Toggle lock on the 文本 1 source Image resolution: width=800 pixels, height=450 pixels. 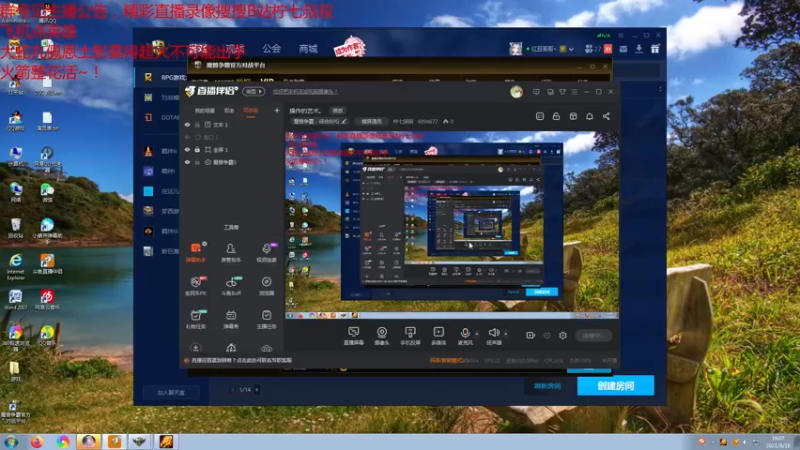point(197,124)
